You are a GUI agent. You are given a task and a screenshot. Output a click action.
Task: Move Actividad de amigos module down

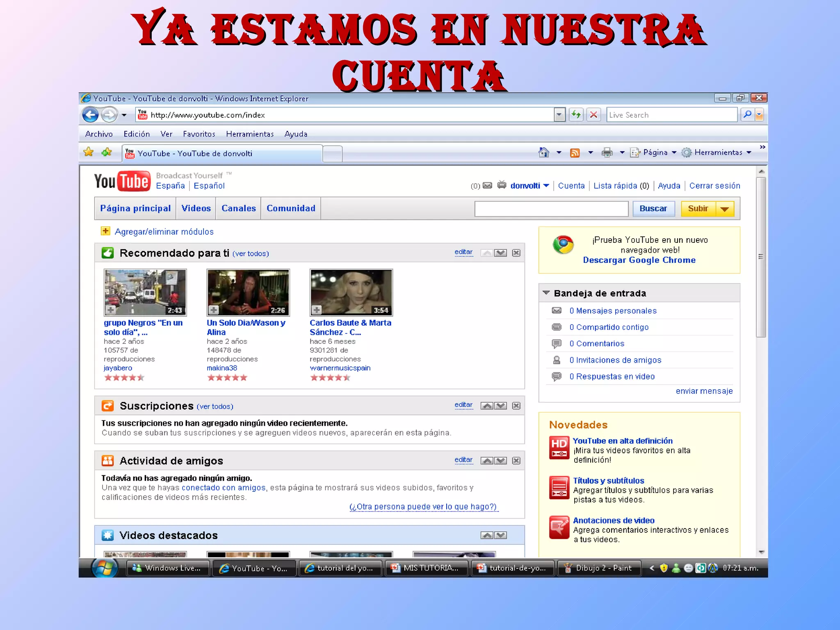point(500,461)
